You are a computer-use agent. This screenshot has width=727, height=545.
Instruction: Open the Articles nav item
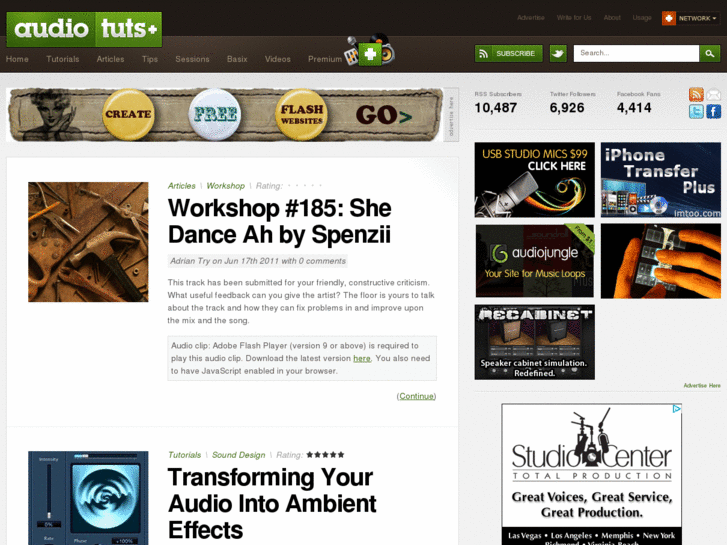(x=110, y=59)
